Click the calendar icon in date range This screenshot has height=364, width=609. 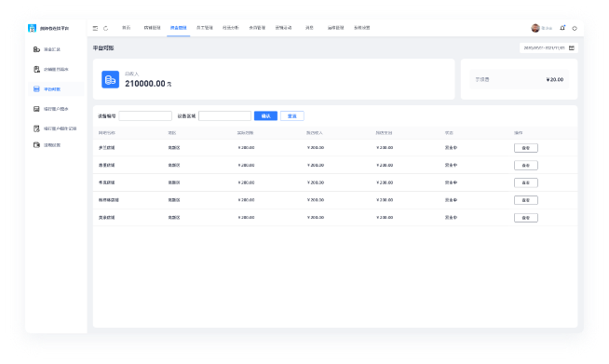(x=572, y=47)
